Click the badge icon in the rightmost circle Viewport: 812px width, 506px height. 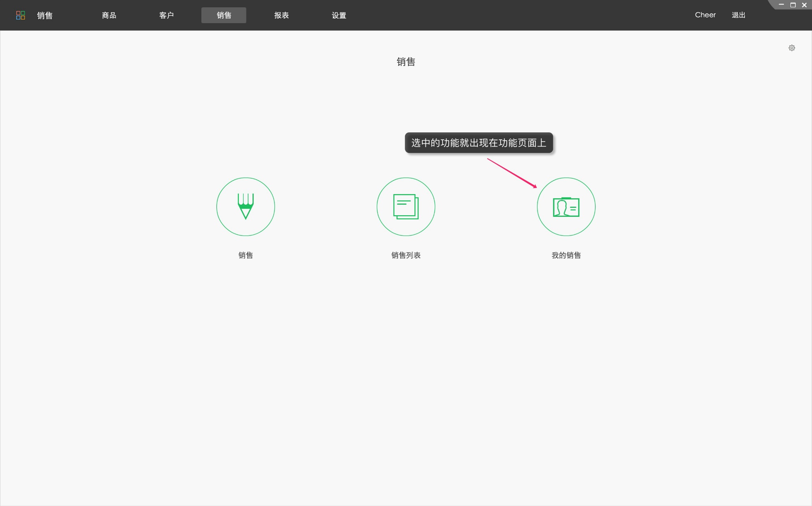pyautogui.click(x=566, y=207)
